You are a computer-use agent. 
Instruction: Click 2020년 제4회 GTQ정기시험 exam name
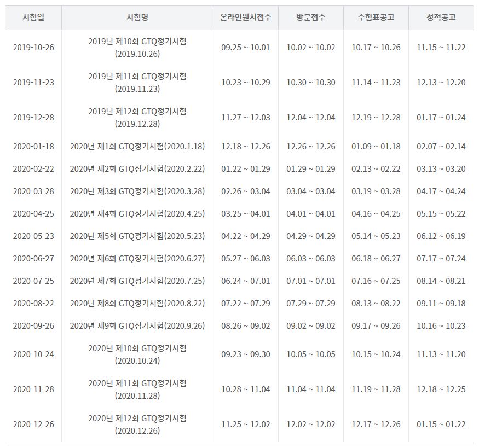point(137,214)
